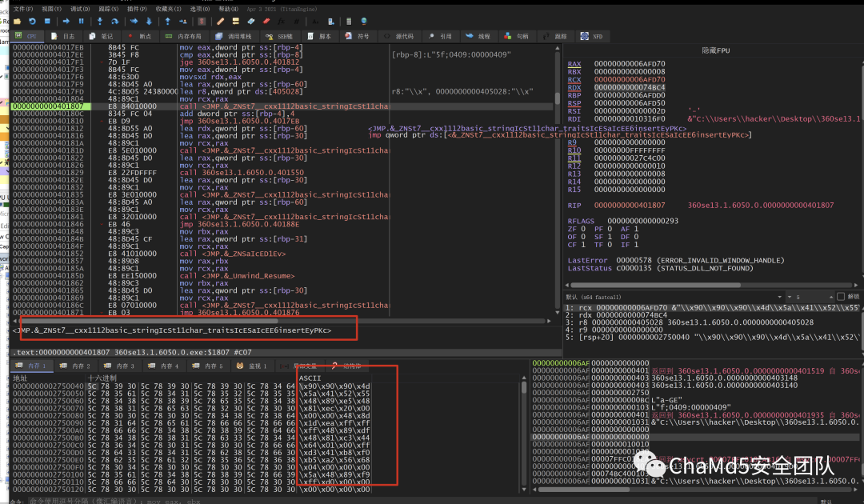Select the highlighted instruction address 0000000000401807
864x504 pixels.
click(x=48, y=106)
